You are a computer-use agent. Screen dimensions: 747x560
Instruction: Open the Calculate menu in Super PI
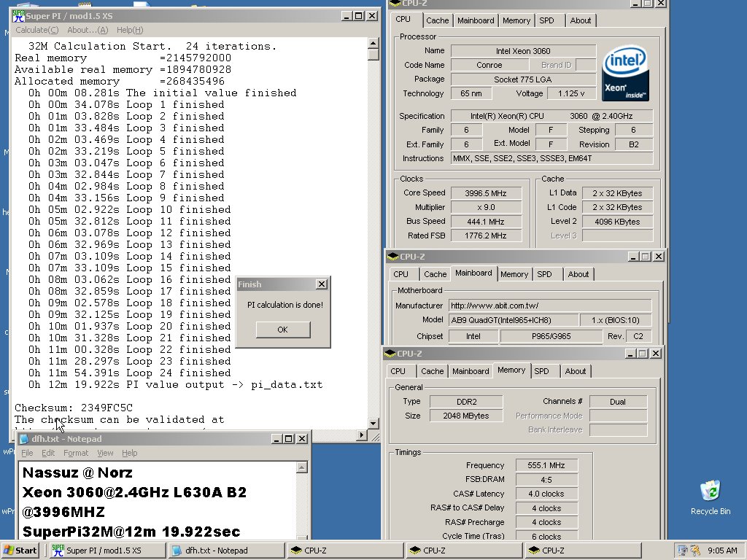36,30
